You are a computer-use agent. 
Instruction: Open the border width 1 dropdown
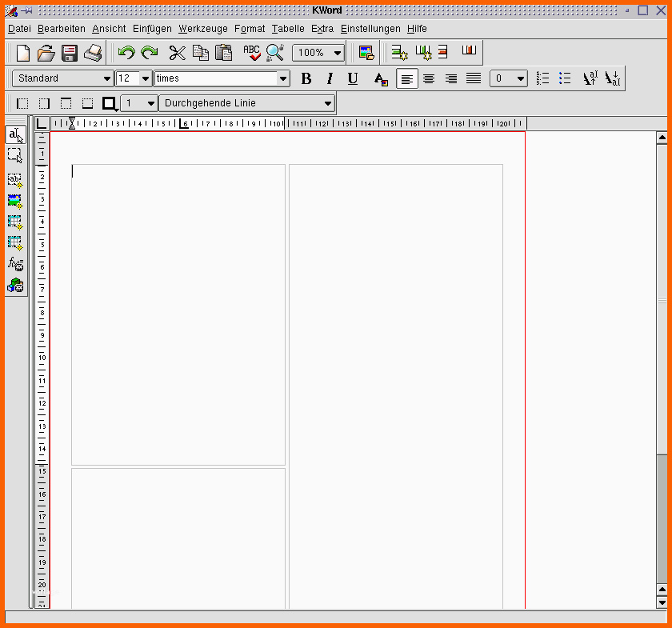(139, 103)
